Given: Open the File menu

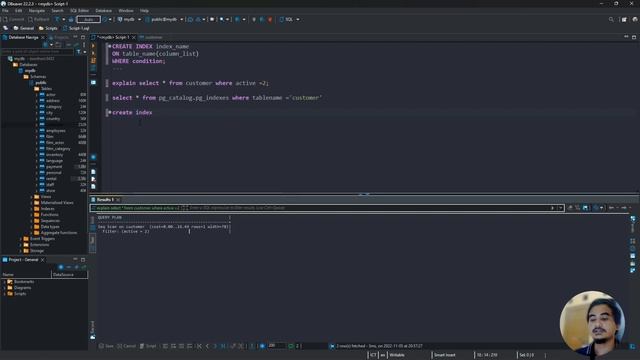Looking at the screenshot, I should point(5,11).
